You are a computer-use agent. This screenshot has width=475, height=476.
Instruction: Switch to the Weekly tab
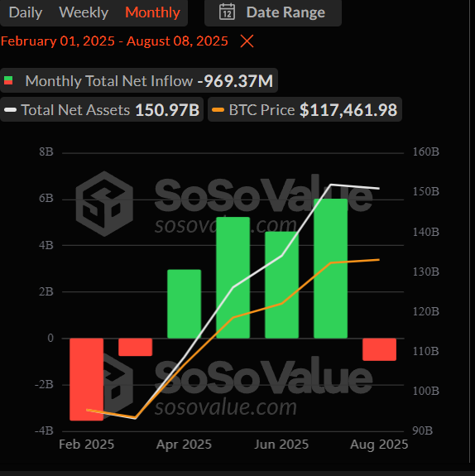pyautogui.click(x=84, y=12)
